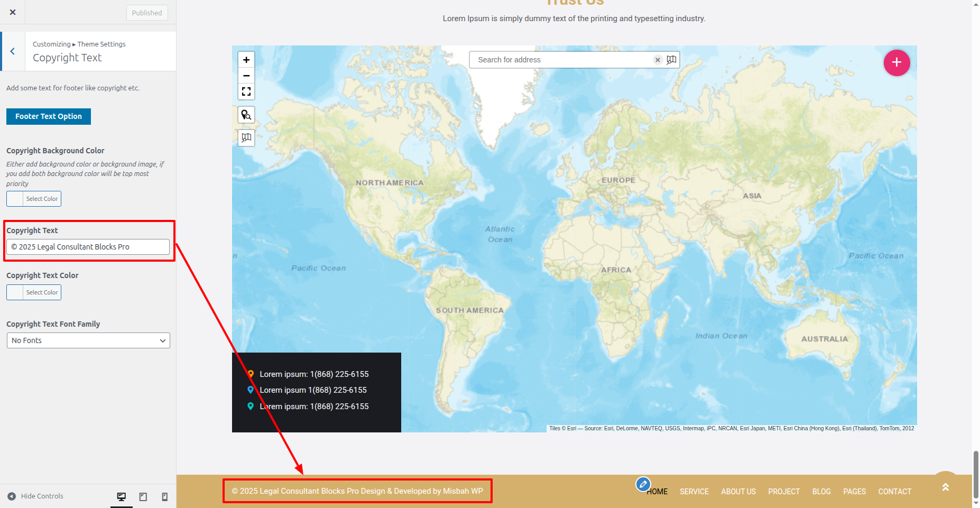
Task: Click the pink plus button on map
Action: [896, 62]
